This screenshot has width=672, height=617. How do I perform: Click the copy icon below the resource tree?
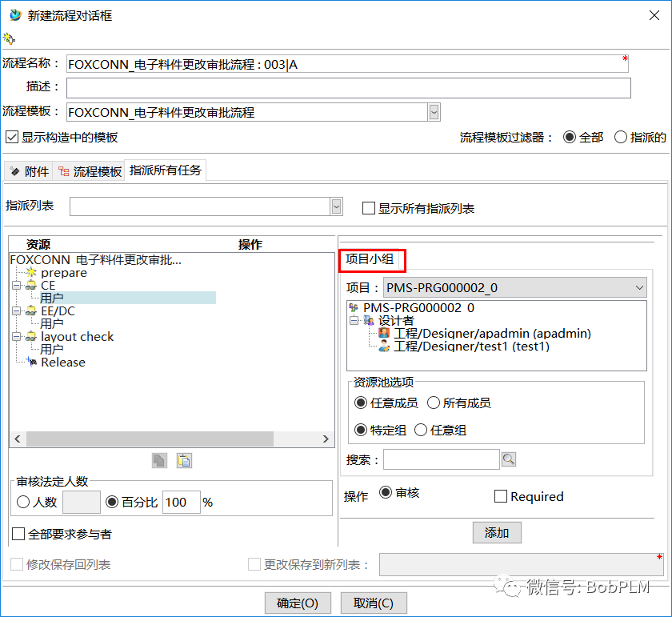point(159,460)
